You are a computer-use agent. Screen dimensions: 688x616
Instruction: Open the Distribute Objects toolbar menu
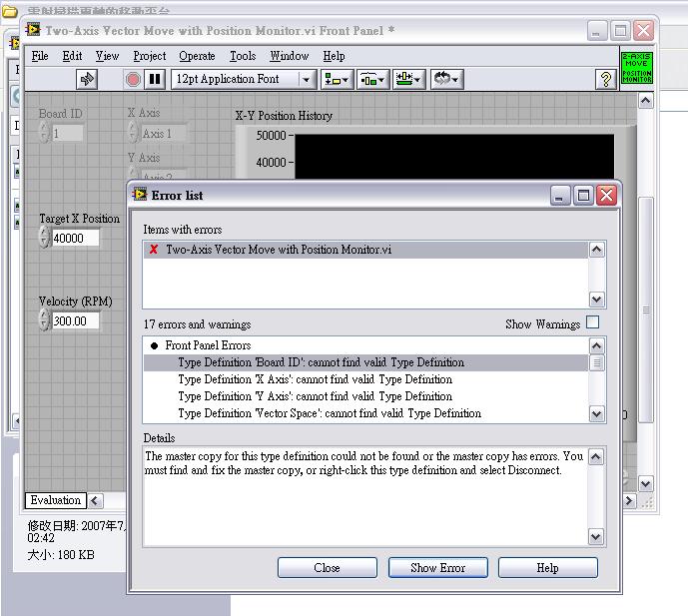click(x=372, y=80)
